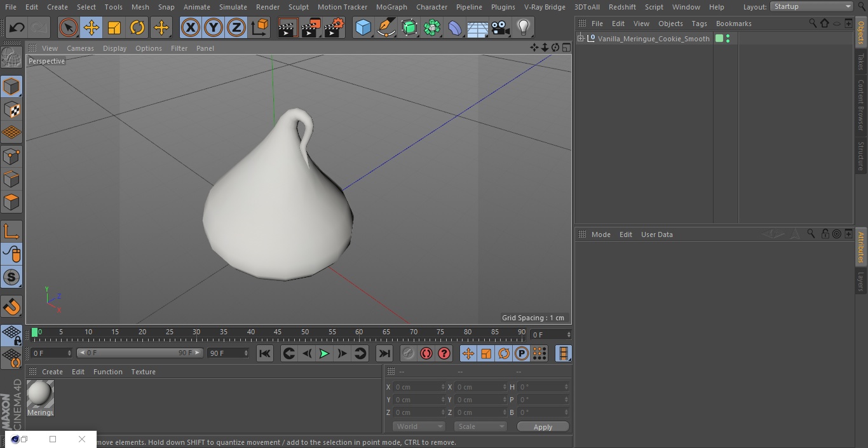Click the Apply button in coordinates

tap(543, 427)
